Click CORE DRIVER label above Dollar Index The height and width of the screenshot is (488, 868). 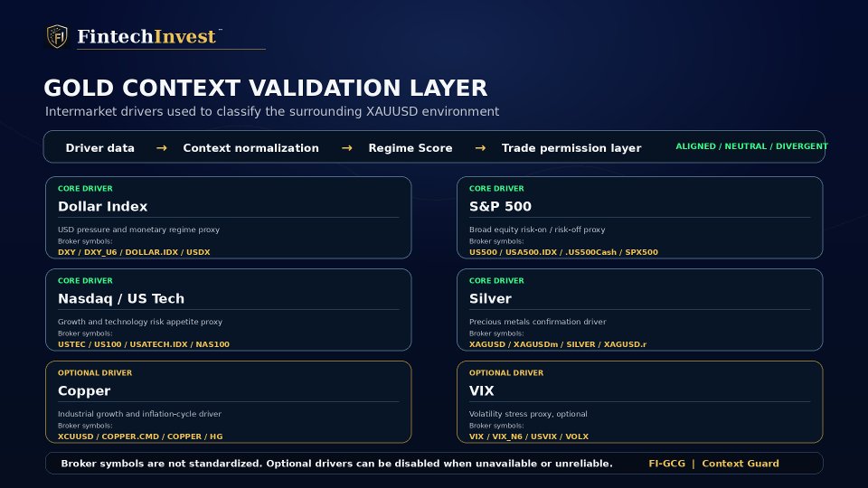tap(85, 188)
